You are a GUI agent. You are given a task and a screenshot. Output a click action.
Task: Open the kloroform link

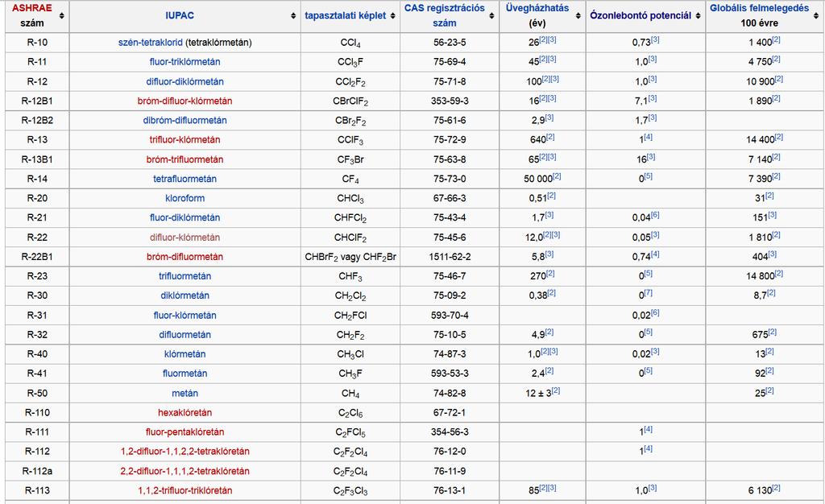click(184, 198)
